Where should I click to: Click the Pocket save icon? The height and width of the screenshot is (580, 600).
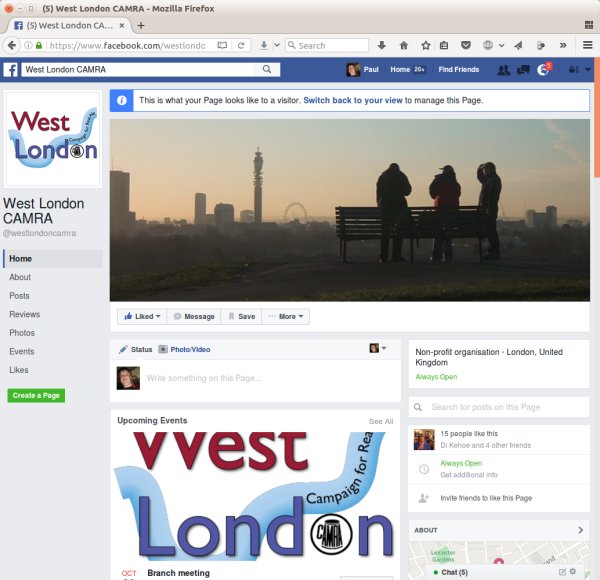point(466,45)
